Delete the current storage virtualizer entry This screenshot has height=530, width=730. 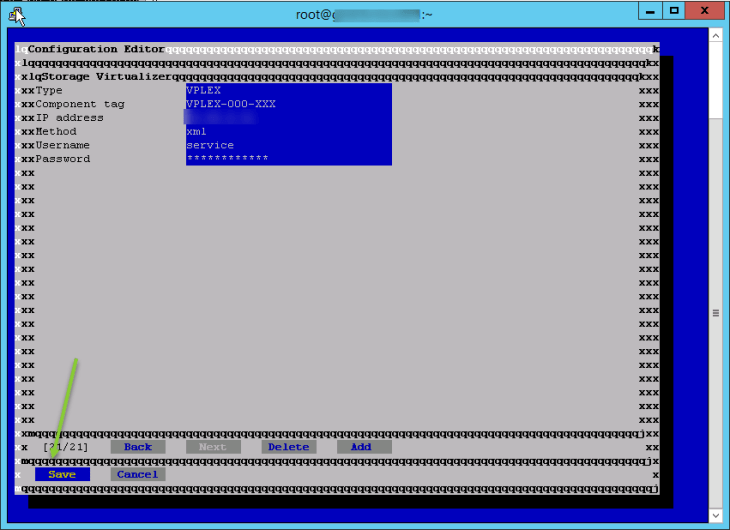click(289, 447)
